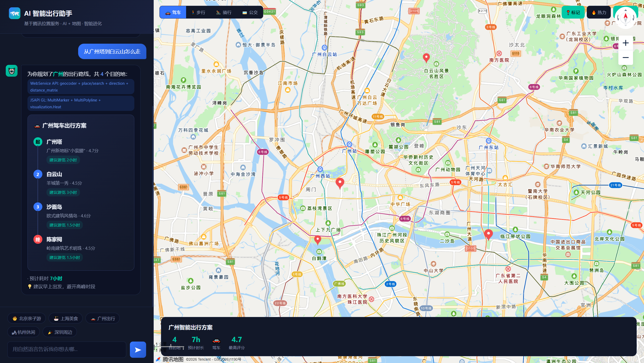Click the 南方医院 hospital icon
The height and width of the screenshot is (363, 644).
click(x=499, y=53)
